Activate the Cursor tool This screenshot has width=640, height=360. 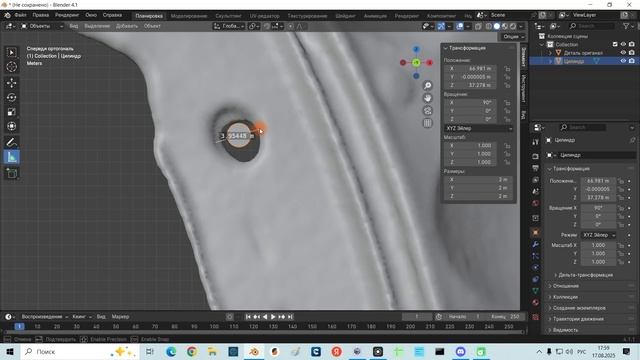click(x=11, y=67)
